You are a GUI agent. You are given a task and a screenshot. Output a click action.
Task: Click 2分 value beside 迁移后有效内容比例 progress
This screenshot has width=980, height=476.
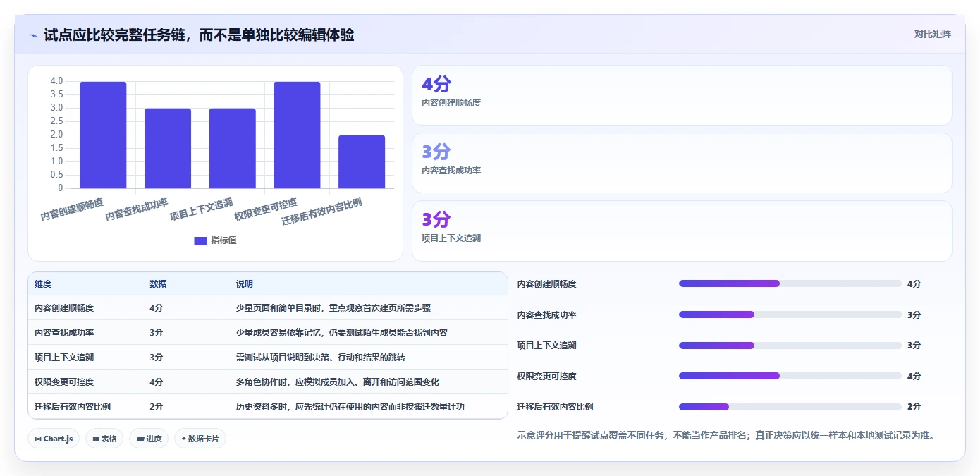tap(914, 407)
